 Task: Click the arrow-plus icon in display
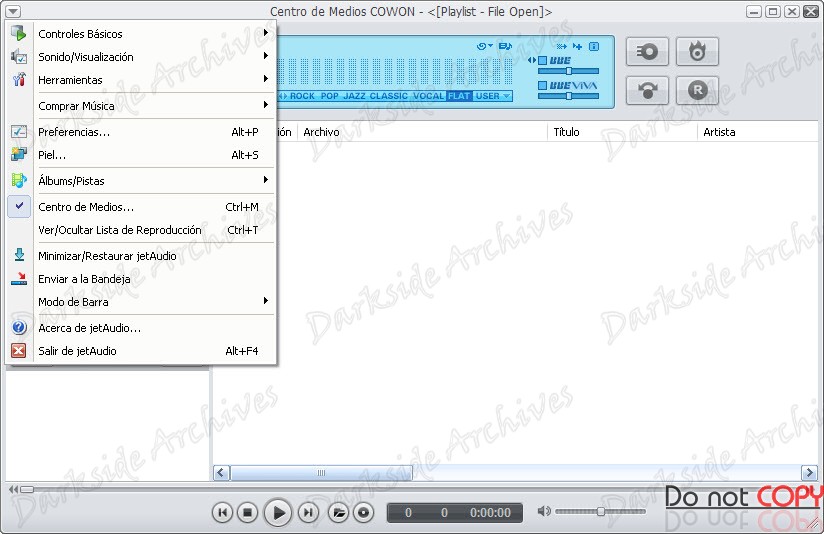(578, 46)
